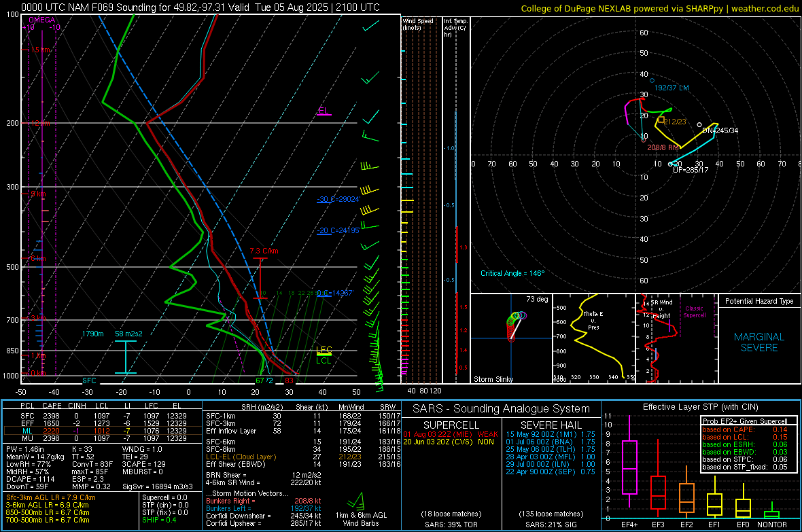Click the 01 Aug 03 22Z (MIE) WEAK match

click(x=451, y=433)
